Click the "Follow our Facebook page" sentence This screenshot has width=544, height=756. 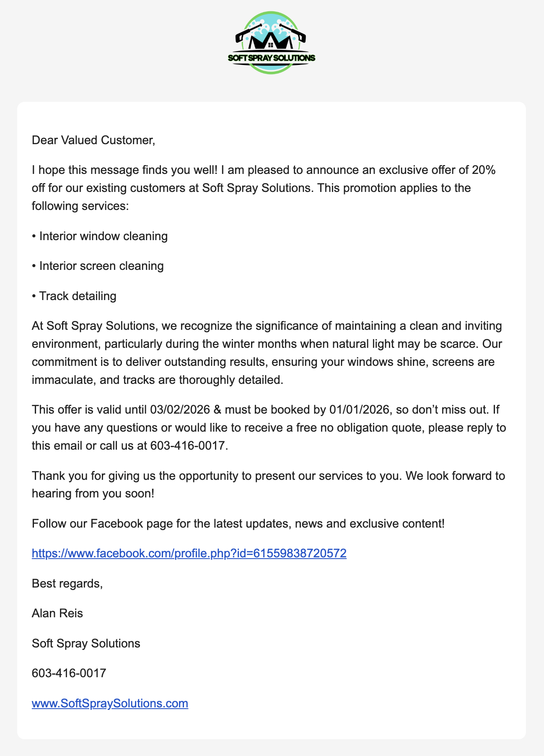(x=238, y=524)
